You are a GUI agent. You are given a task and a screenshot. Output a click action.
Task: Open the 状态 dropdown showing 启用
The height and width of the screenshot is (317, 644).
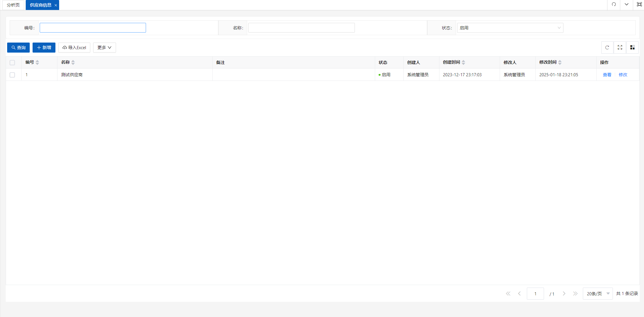click(x=510, y=28)
